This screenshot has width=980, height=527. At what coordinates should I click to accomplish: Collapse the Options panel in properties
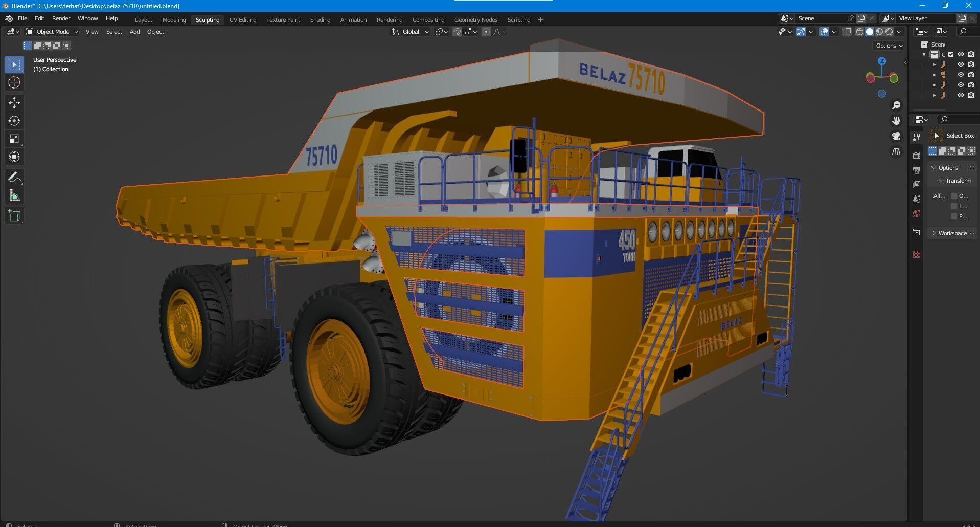tap(934, 168)
